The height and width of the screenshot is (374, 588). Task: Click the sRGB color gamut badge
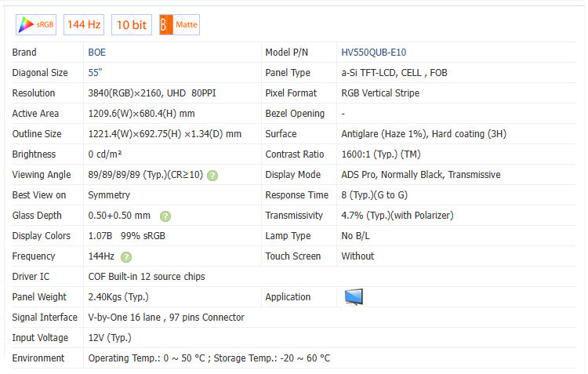click(x=36, y=24)
